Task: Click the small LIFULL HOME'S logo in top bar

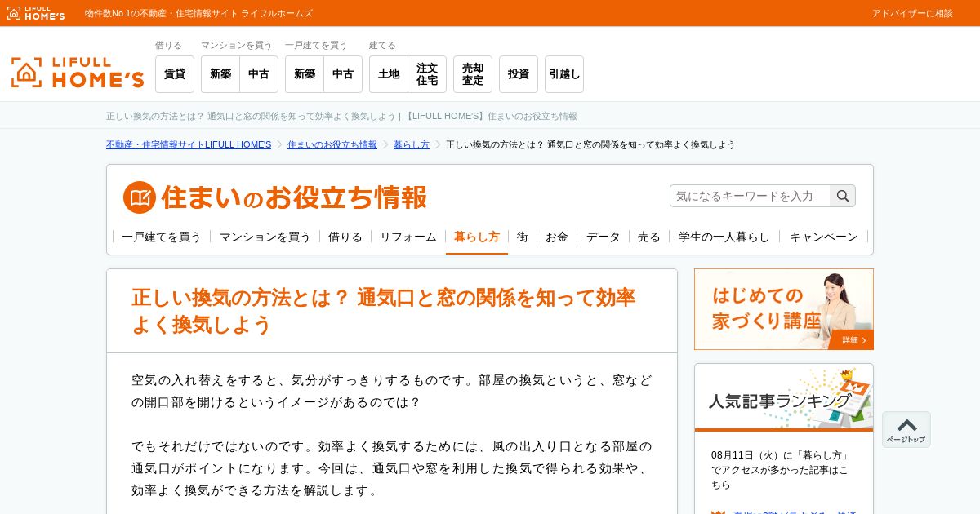Action: 36,13
